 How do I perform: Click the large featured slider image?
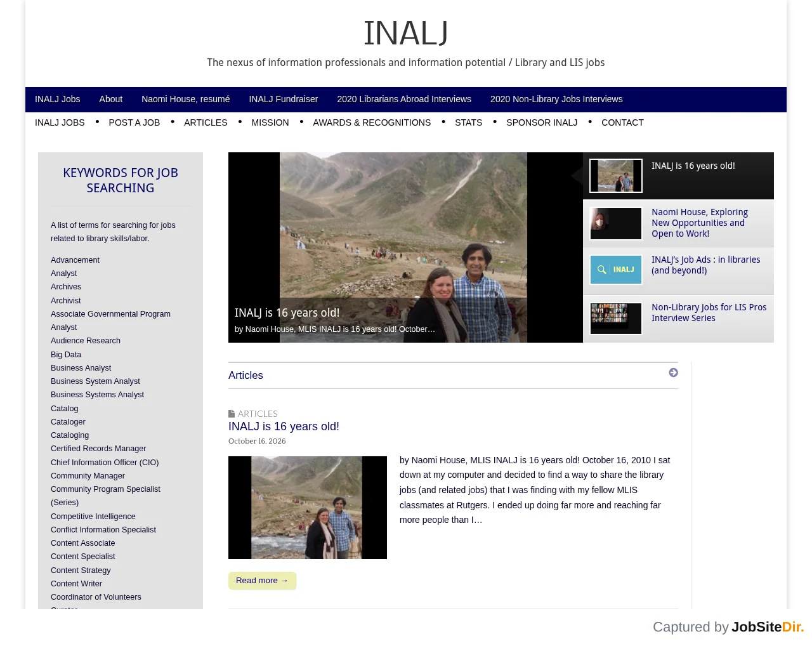click(405, 247)
